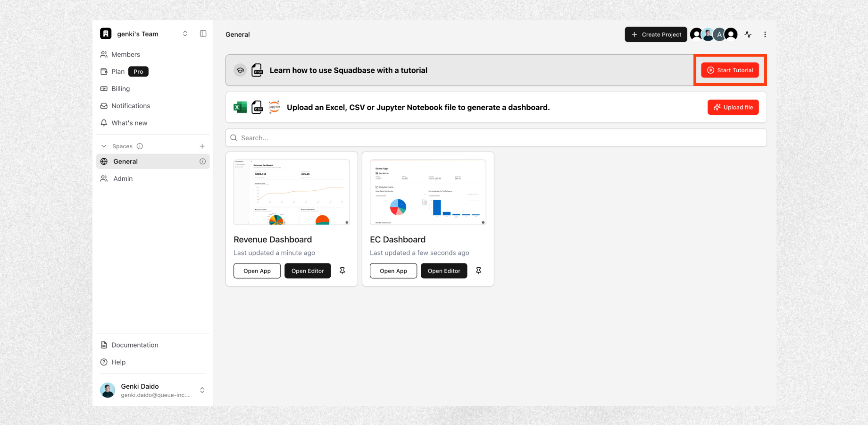Click the first member avatar in header
This screenshot has height=425, width=868.
click(x=696, y=34)
